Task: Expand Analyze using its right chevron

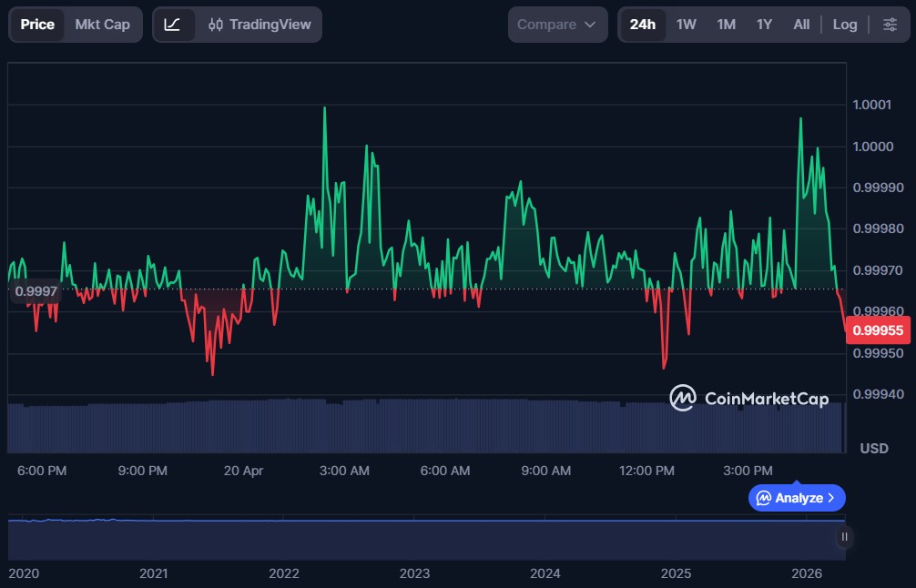Action: coord(831,498)
